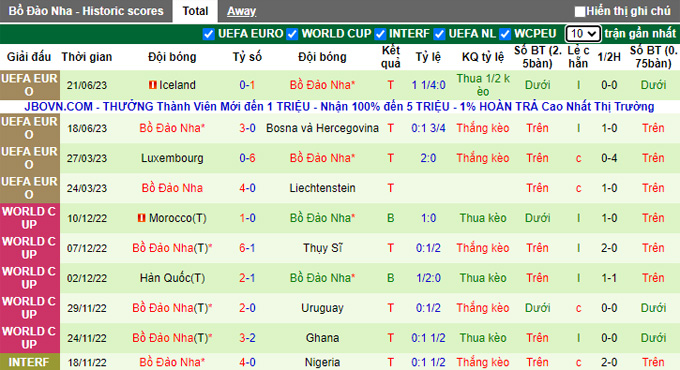Click the date 02/12/22

point(87,278)
